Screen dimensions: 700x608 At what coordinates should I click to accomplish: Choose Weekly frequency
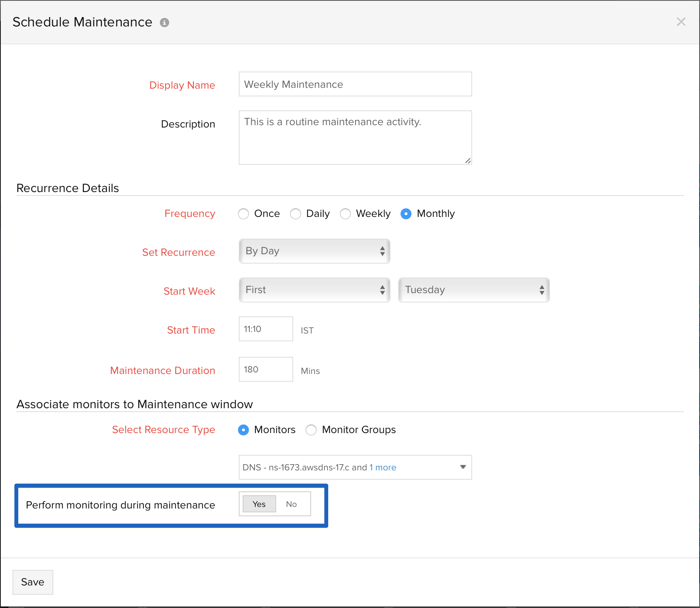tap(345, 214)
